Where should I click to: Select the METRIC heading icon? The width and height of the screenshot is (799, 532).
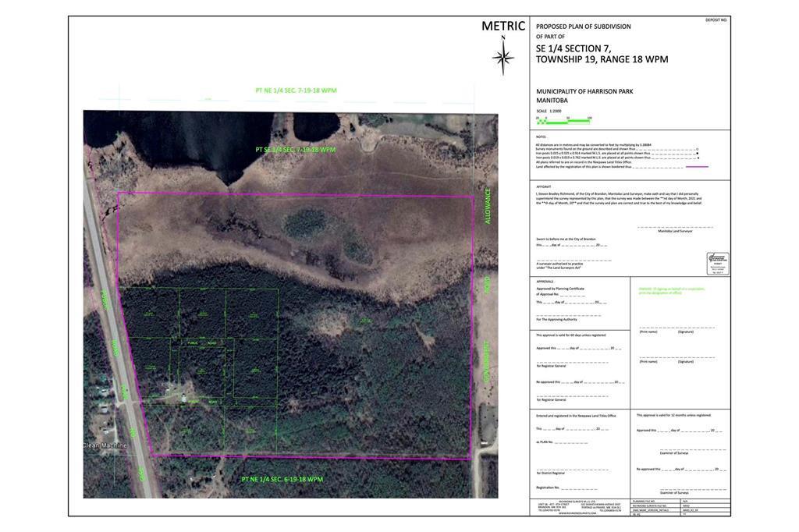tap(502, 25)
